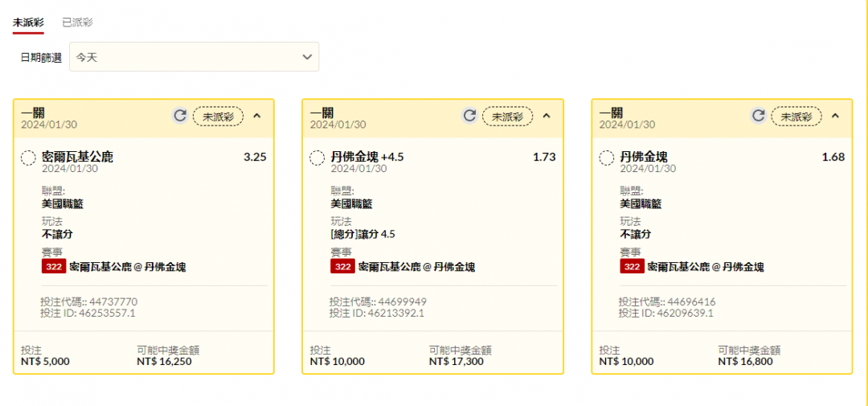Click odds value 1.68
Image resolution: width=868 pixels, height=406 pixels.
click(x=833, y=157)
